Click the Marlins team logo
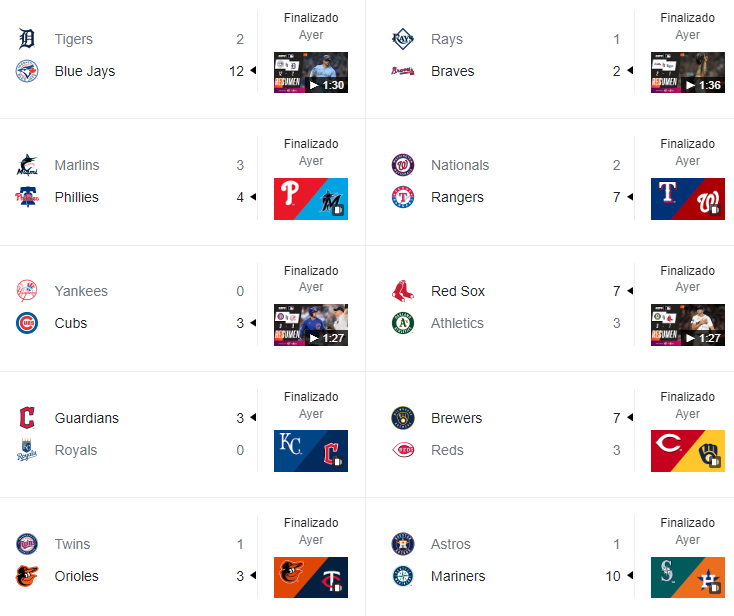734x616 pixels. coord(27,165)
